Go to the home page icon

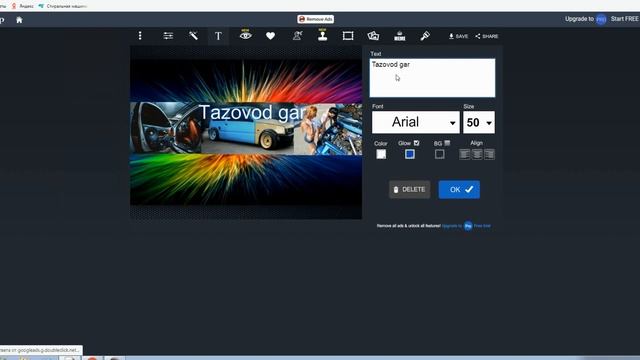coord(19,20)
